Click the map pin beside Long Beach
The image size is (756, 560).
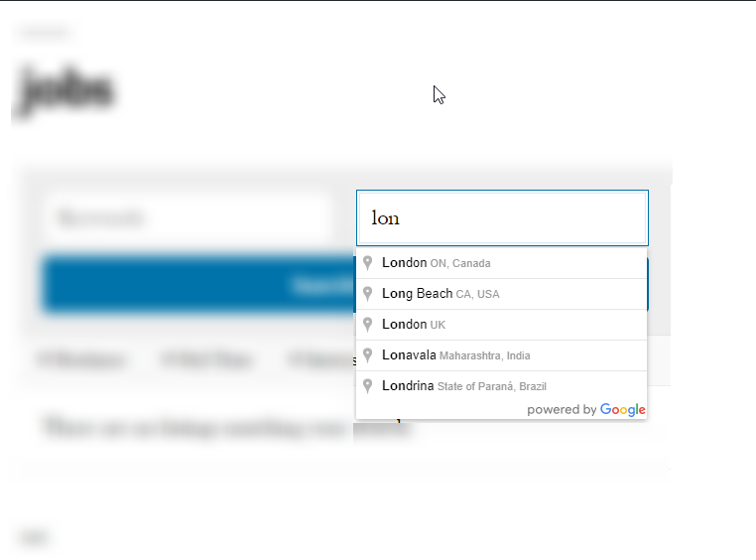tap(367, 294)
